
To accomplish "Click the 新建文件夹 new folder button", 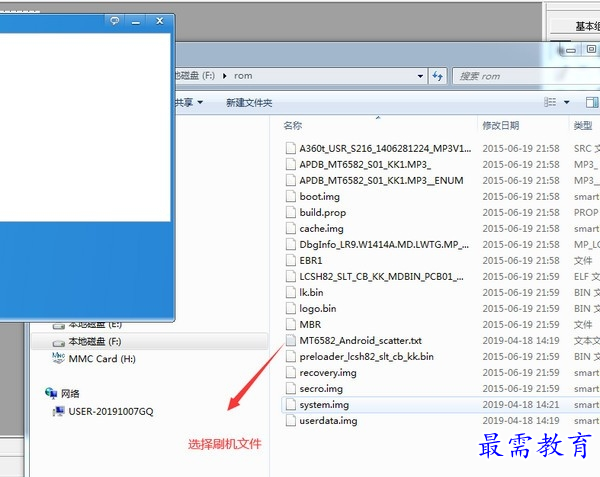I will pos(249,103).
